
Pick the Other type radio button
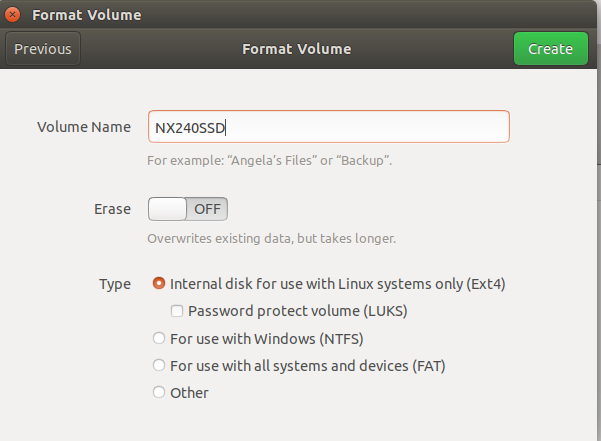pyautogui.click(x=158, y=393)
